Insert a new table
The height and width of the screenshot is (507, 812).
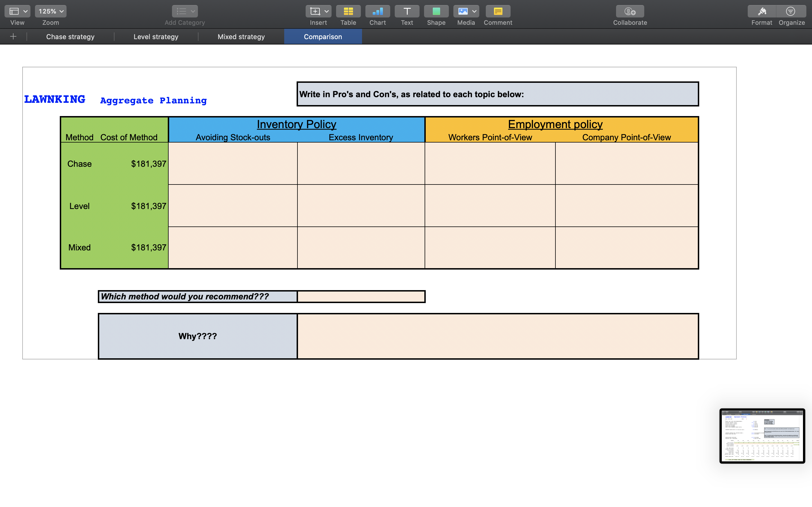(x=348, y=11)
